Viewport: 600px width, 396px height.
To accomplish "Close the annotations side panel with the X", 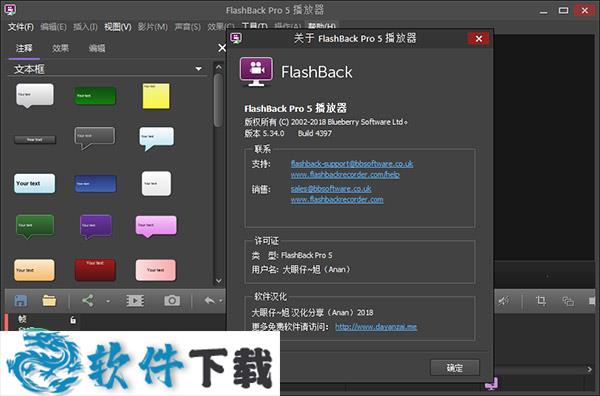I will pyautogui.click(x=222, y=48).
